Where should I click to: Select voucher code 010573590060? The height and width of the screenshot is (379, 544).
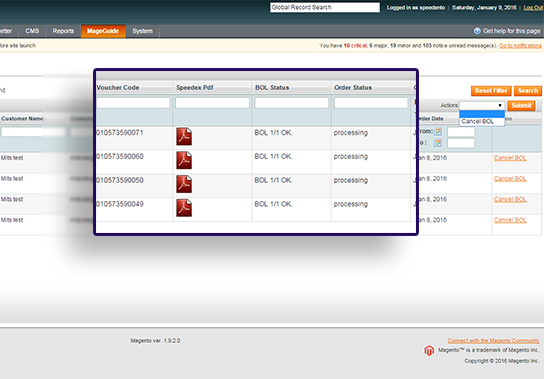click(120, 157)
